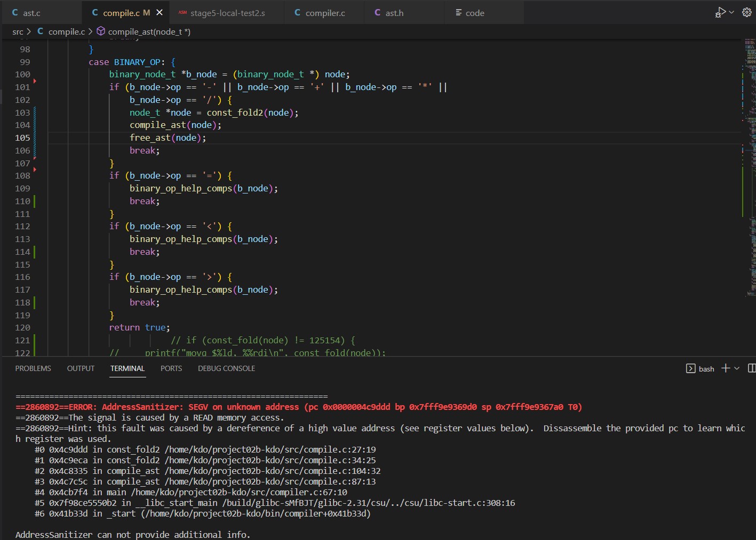
Task: Expand the Run or Debug dropdown arrow
Action: 731,12
